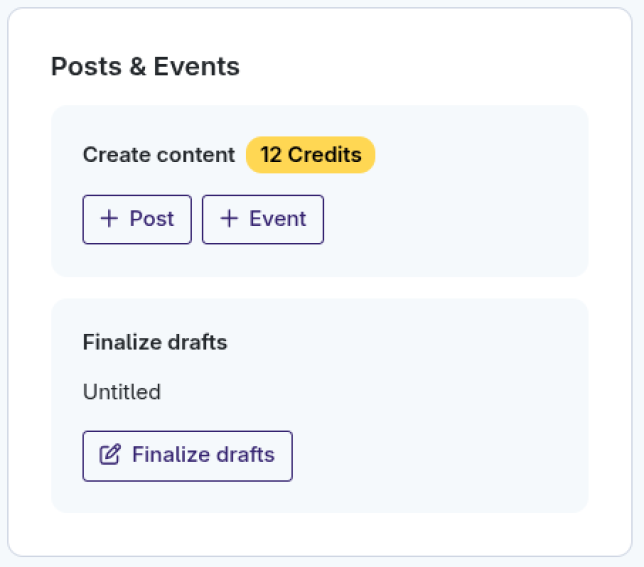Click the Posts & Events heading

(145, 67)
